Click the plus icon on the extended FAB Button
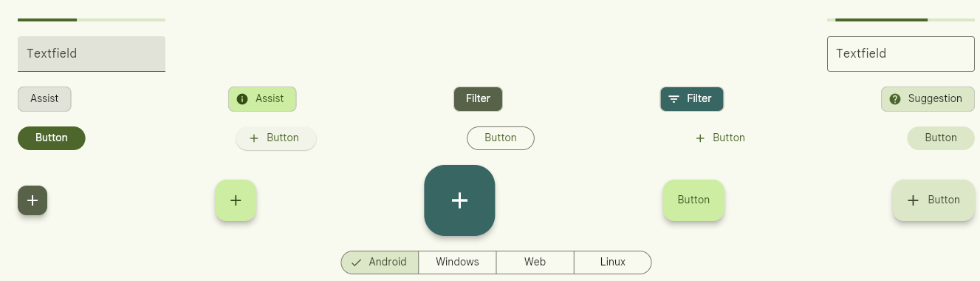 click(x=913, y=200)
